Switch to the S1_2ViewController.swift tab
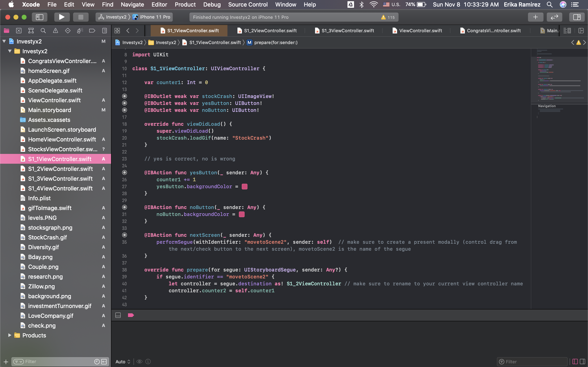 [270, 31]
